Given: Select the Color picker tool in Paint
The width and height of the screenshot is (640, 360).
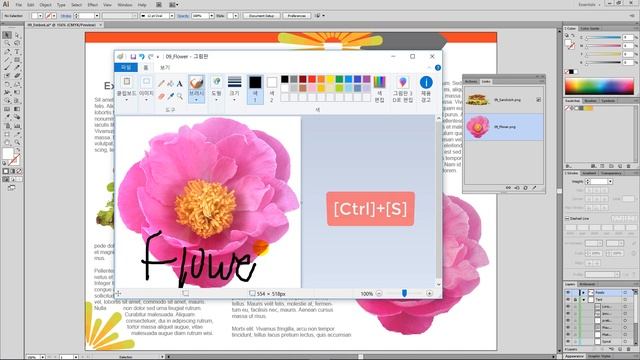Looking at the screenshot, I should coord(171,96).
